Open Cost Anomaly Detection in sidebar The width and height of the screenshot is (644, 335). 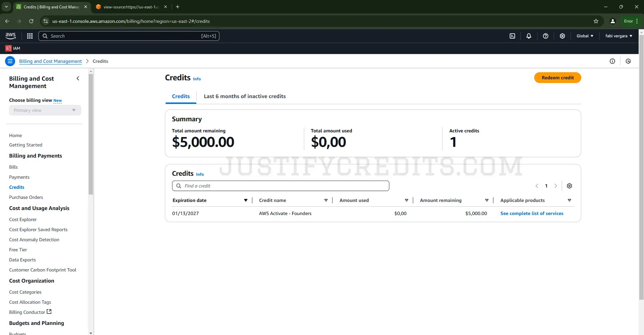(x=34, y=240)
